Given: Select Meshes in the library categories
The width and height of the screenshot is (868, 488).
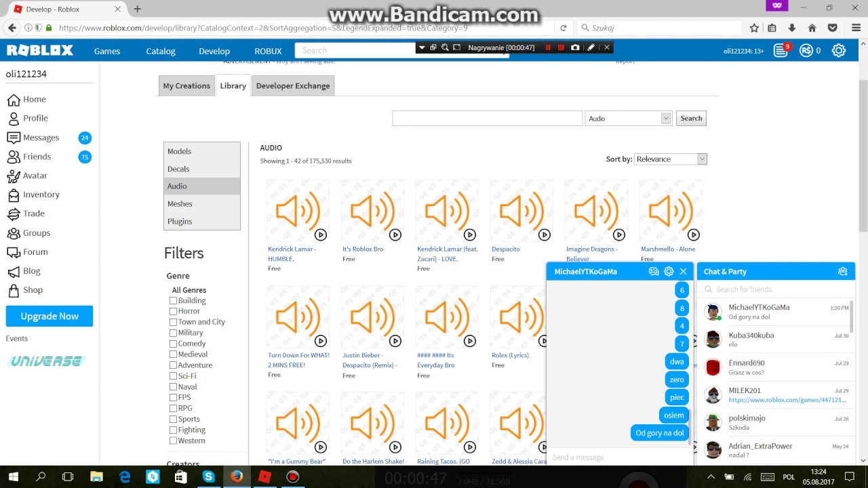Looking at the screenshot, I should (202, 204).
